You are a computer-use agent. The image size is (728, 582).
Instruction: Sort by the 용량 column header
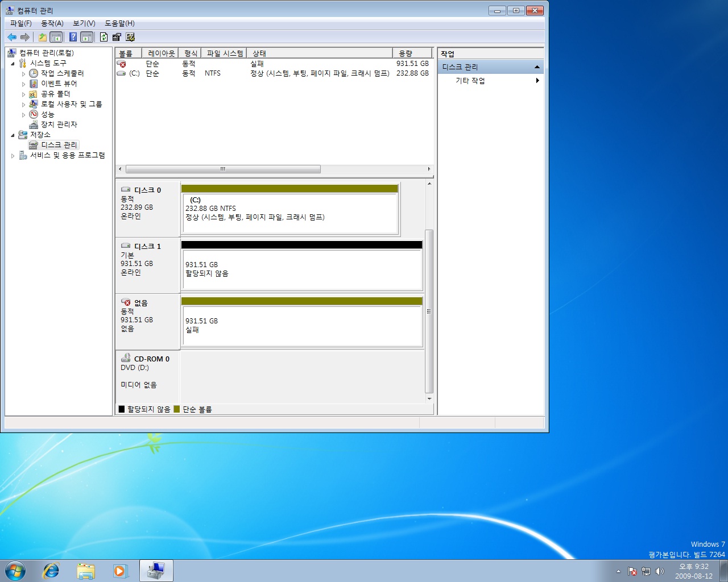tap(412, 53)
